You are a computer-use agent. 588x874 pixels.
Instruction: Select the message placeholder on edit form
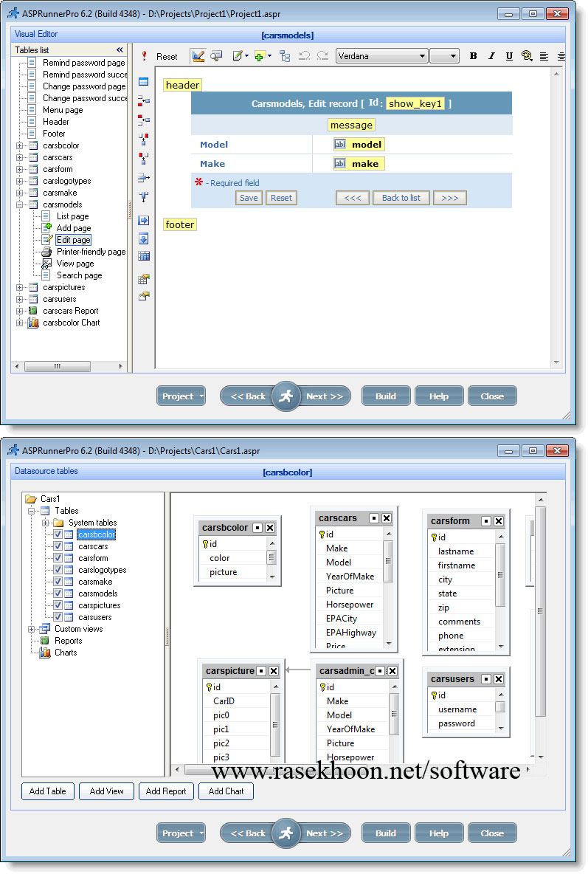coord(351,125)
